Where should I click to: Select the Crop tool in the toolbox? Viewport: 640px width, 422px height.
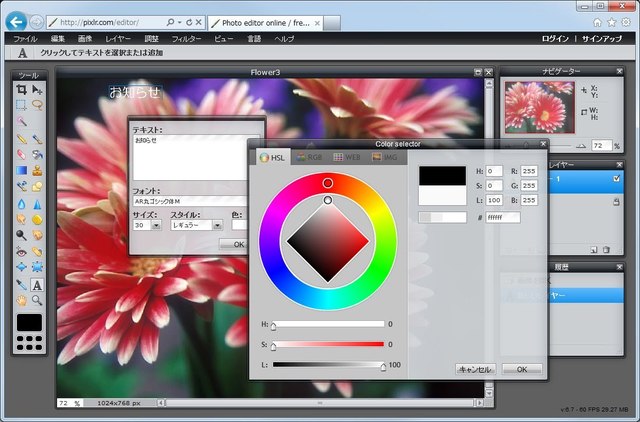coord(21,89)
